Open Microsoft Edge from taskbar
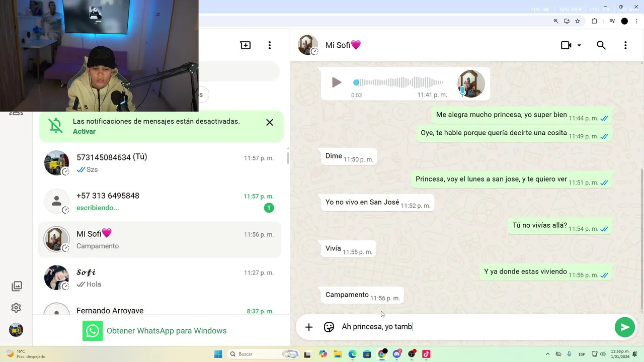Viewport: 644px width, 362px height. 353,354
